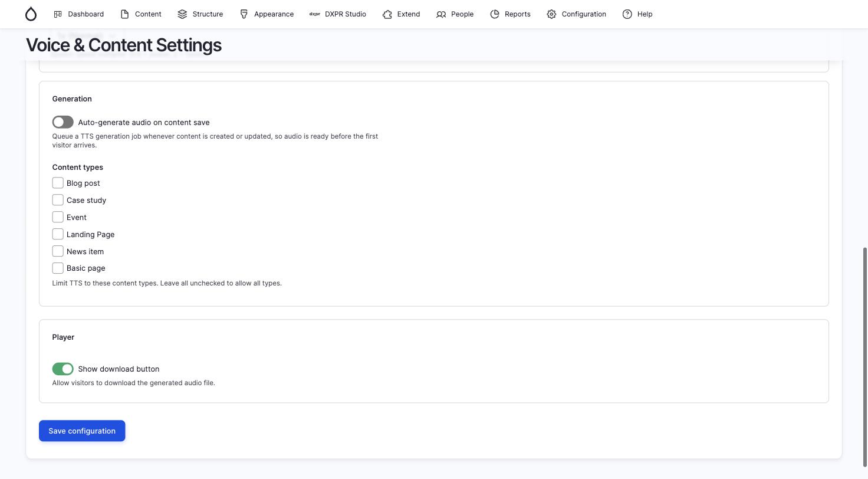Click the Dashboard grid icon
The width and height of the screenshot is (868, 479).
click(x=58, y=14)
